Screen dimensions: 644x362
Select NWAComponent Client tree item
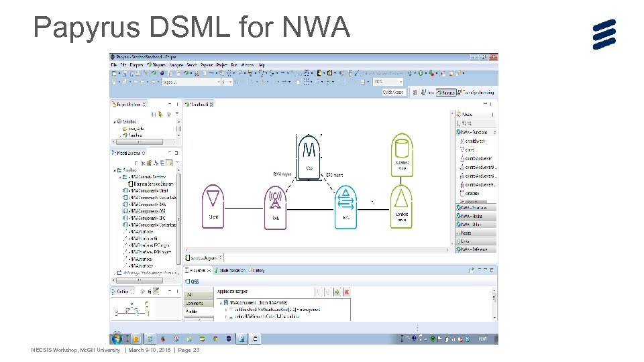coord(146,191)
